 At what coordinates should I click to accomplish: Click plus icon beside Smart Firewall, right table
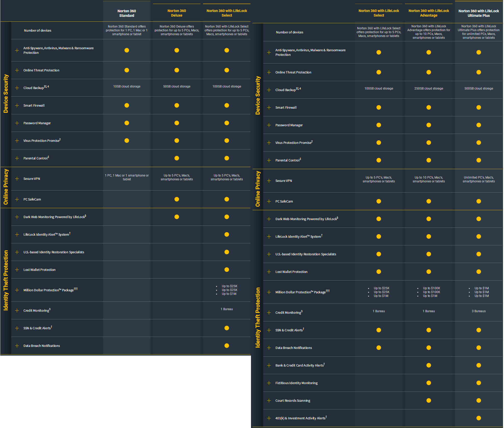click(269, 107)
